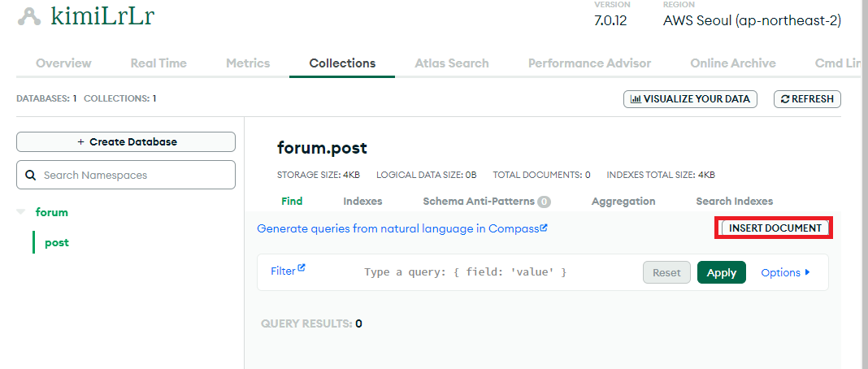868x369 pixels.
Task: Click the Insert Document button
Action: (x=775, y=228)
